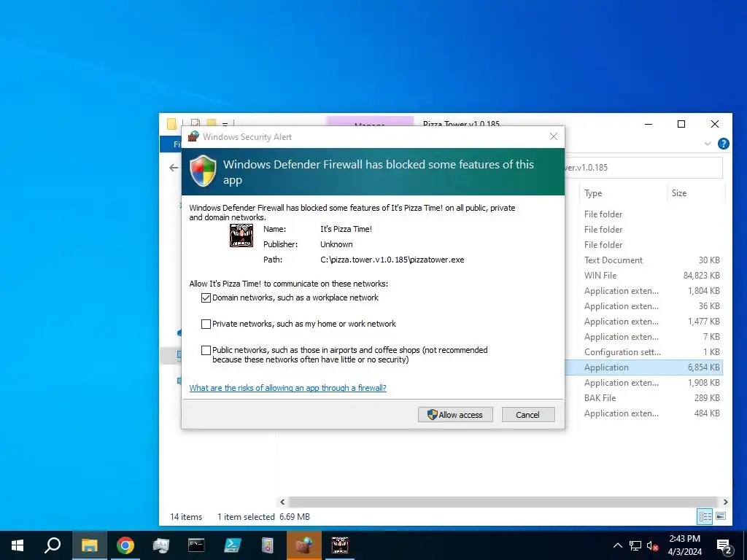The height and width of the screenshot is (560, 747).
Task: Click the Security Alert title bar icon
Action: (x=193, y=136)
